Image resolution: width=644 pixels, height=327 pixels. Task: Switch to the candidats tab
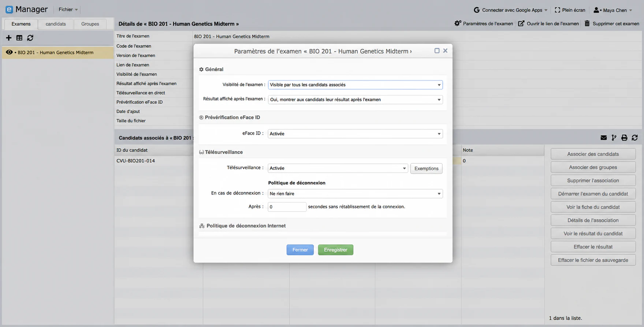pyautogui.click(x=56, y=24)
